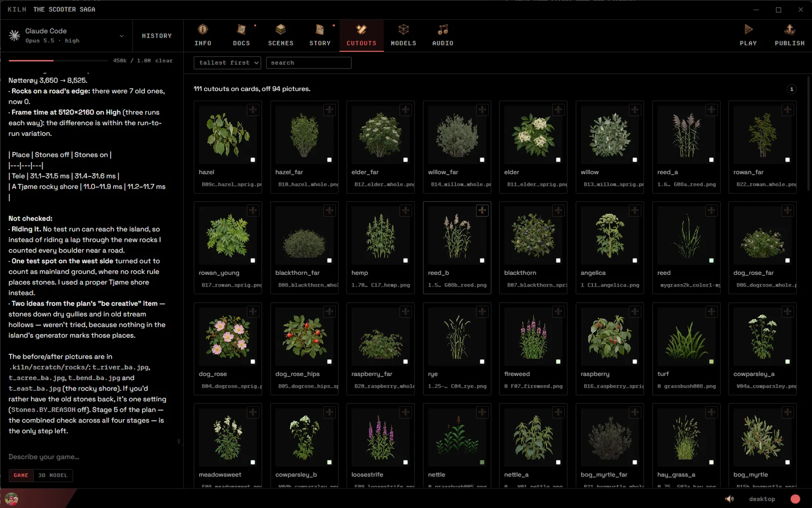
Task: Click the Publish icon
Action: 790,29
